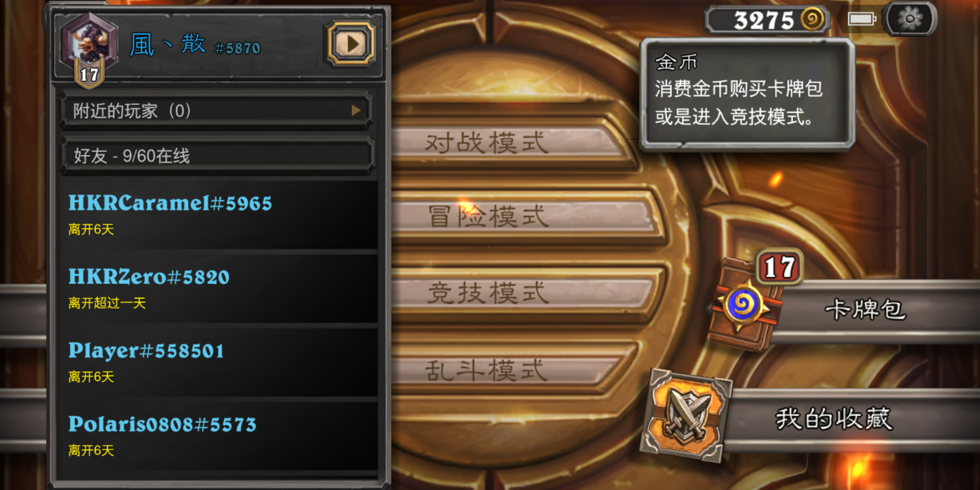Tap the battery status icon
Screen dimensions: 980x490
862,19
